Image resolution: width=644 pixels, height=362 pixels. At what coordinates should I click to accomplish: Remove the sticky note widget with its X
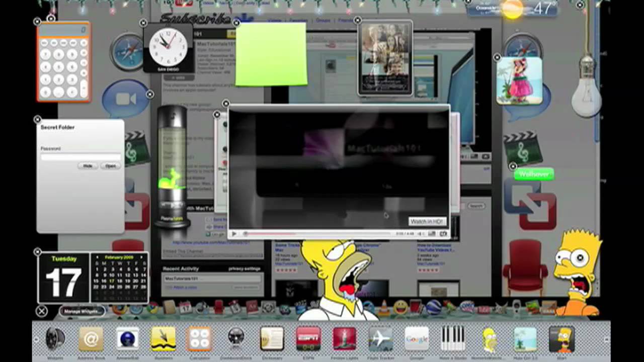pos(236,23)
